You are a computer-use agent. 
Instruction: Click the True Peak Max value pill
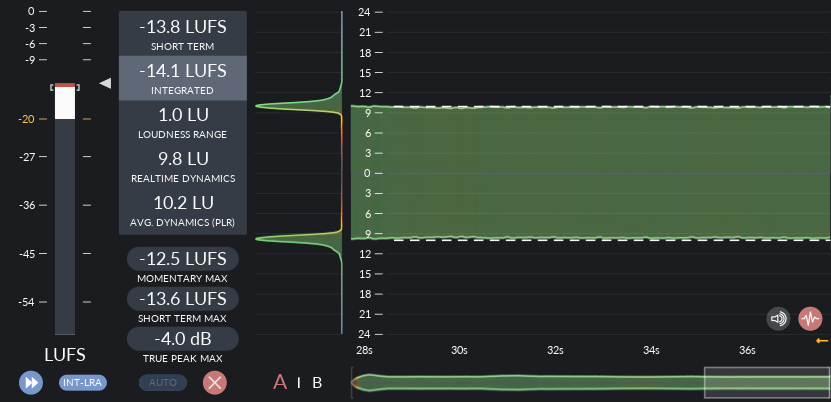tap(183, 339)
